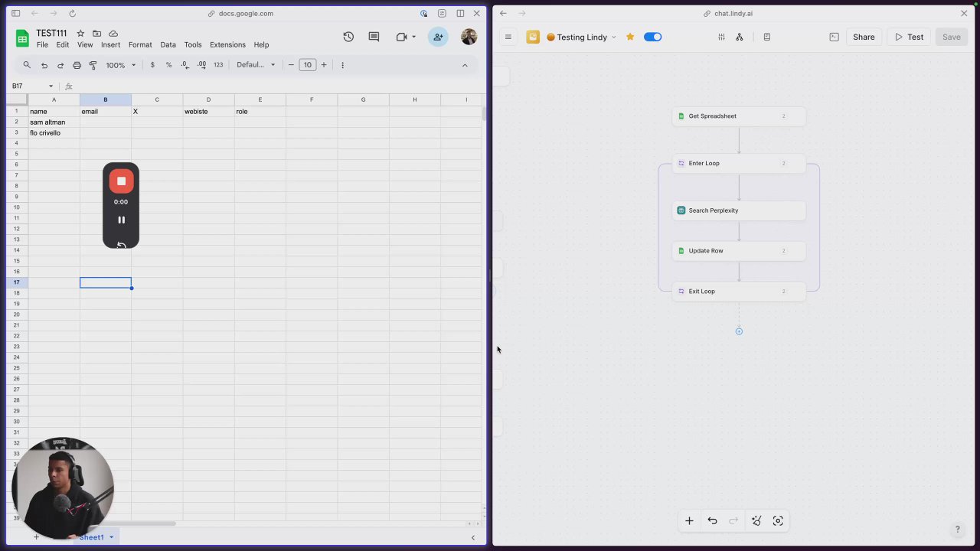
Task: Open the File menu
Action: [x=42, y=44]
